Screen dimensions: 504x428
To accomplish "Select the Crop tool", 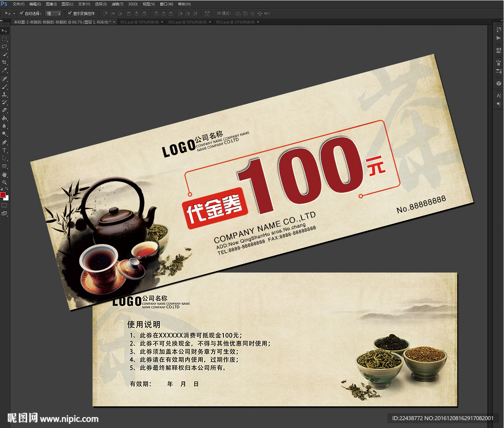I will coord(4,62).
